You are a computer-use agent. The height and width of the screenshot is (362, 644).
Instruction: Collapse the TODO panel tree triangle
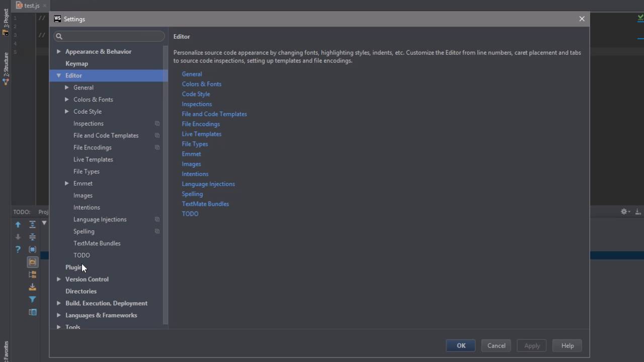pyautogui.click(x=44, y=223)
